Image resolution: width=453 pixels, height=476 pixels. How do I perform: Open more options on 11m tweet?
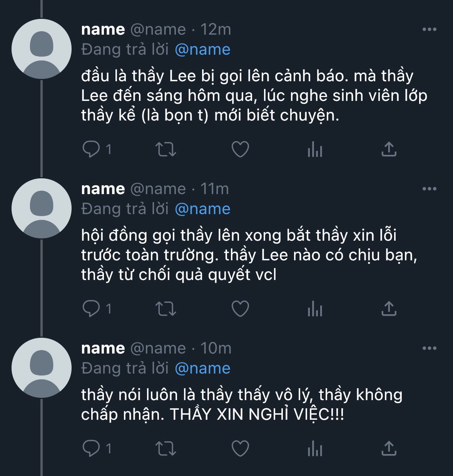pyautogui.click(x=429, y=189)
